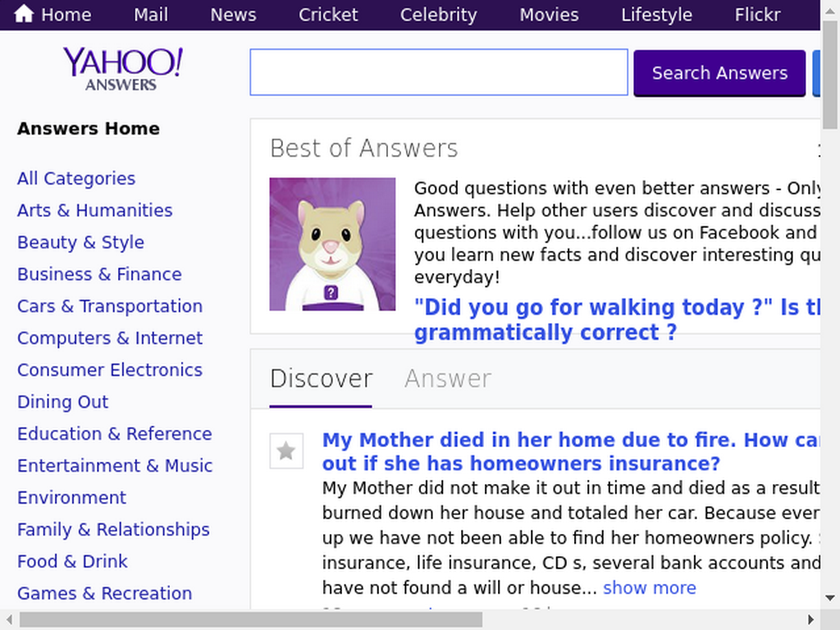
Task: Open Business & Finance category
Action: [99, 274]
